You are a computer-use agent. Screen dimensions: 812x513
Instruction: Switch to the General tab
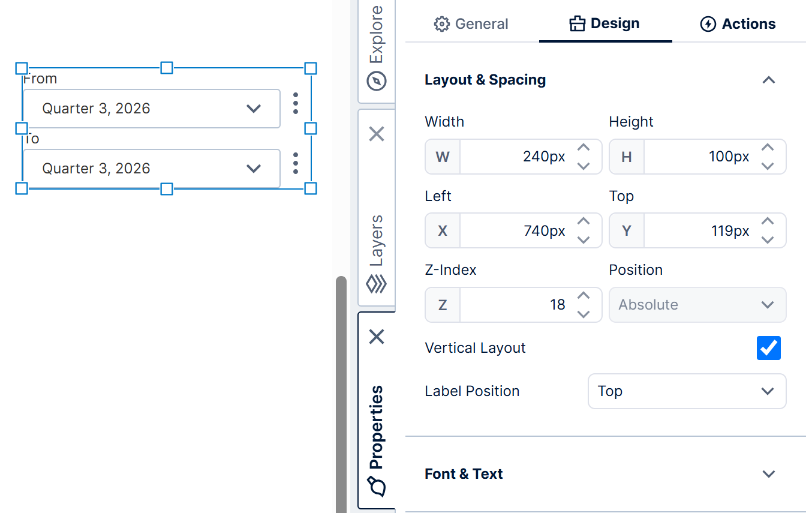coord(471,24)
